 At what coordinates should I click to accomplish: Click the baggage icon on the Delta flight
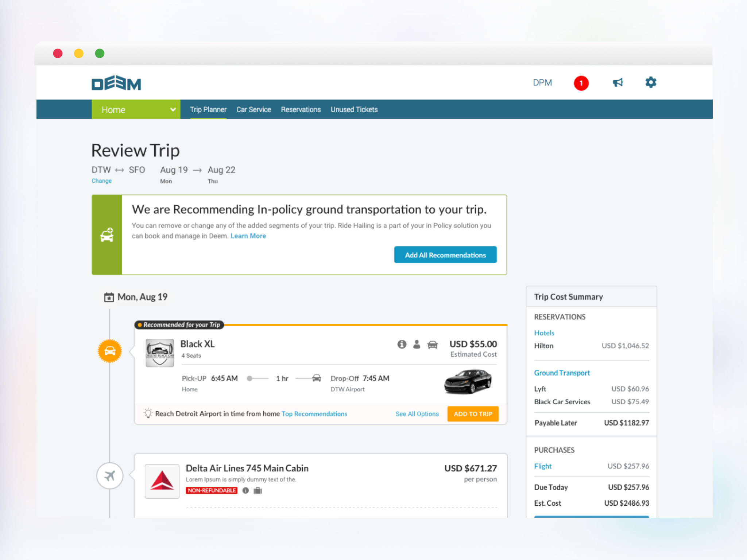pyautogui.click(x=258, y=490)
